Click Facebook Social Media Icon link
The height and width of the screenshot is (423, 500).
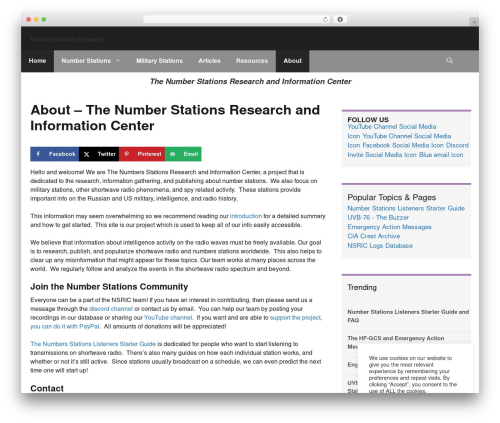(403, 145)
